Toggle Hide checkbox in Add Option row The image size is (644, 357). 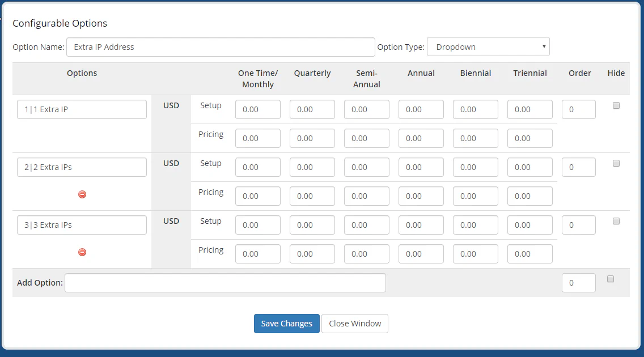coord(611,279)
